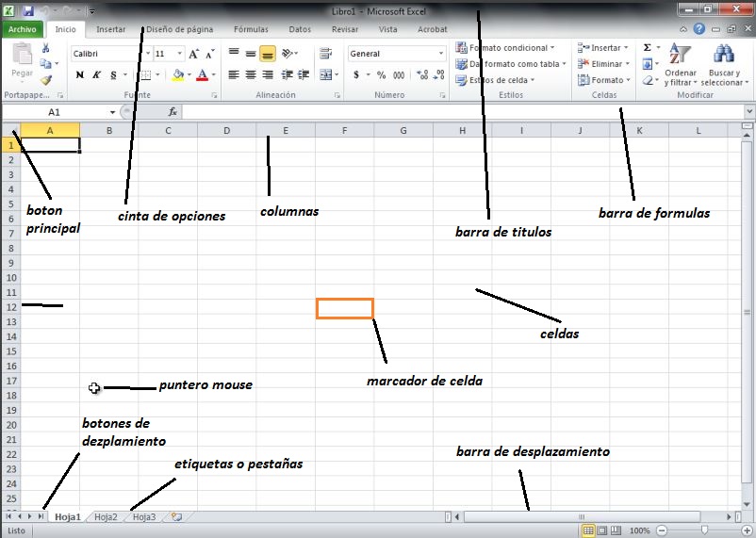Toggle italic formatting (K)
Viewport: 756px width, 538px height.
[x=96, y=74]
